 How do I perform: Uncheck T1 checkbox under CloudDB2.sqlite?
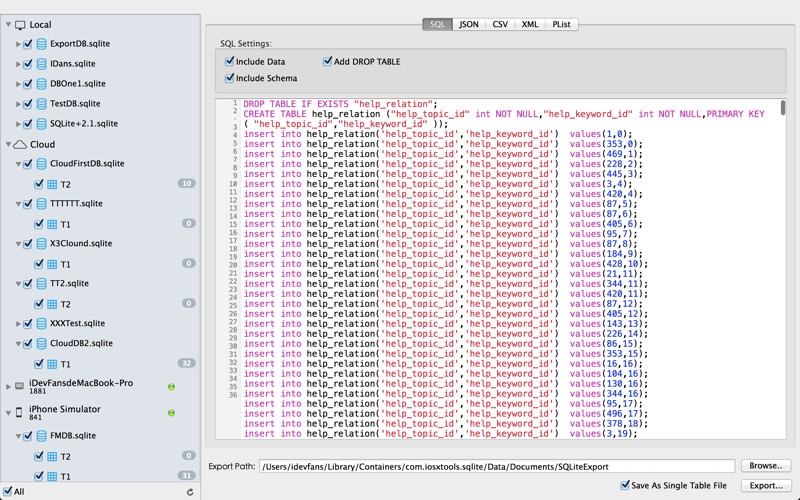point(39,364)
